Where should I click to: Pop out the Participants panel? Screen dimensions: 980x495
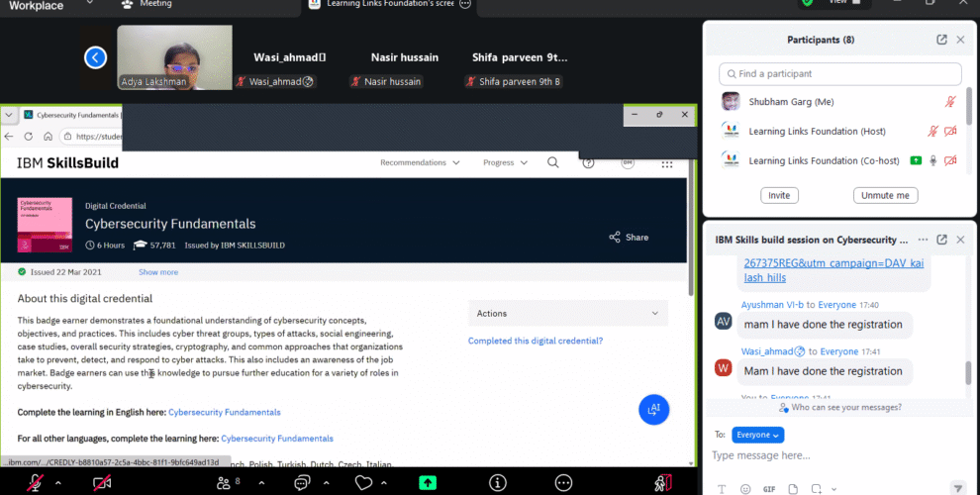point(941,40)
